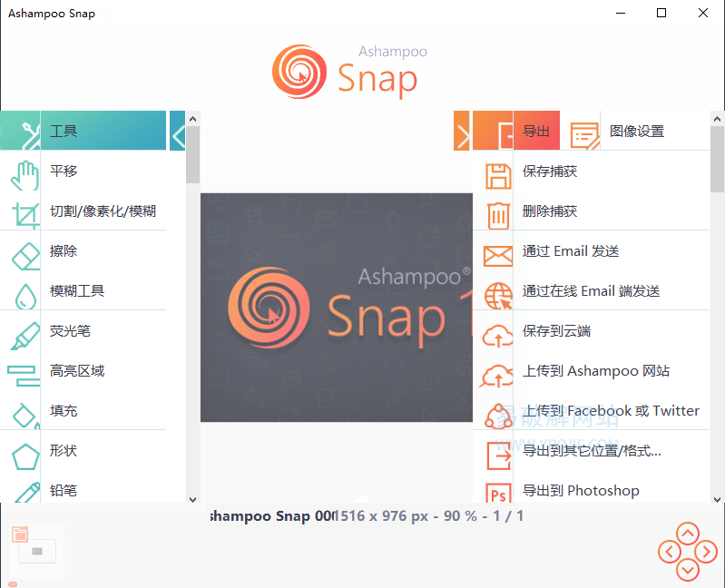The height and width of the screenshot is (588, 725).
Task: Click the navigate down arrow circle
Action: (688, 570)
